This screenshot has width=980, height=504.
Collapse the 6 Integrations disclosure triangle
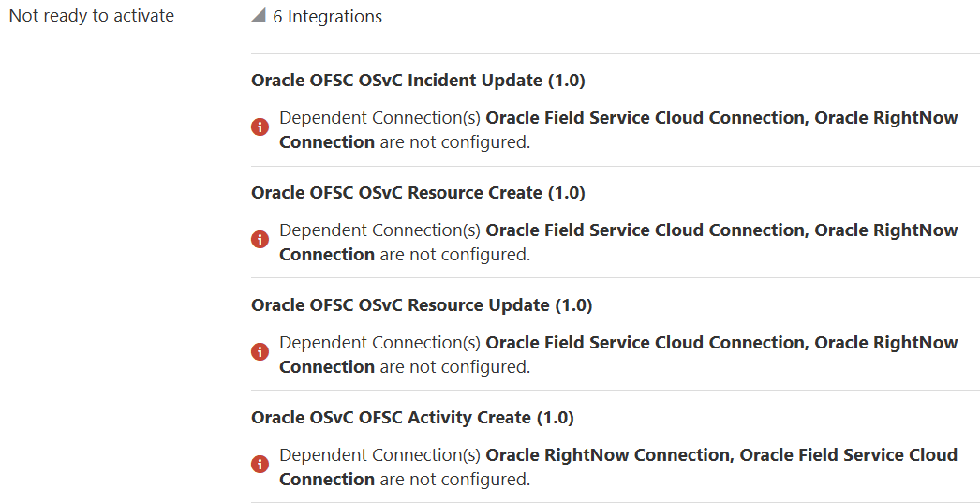259,16
